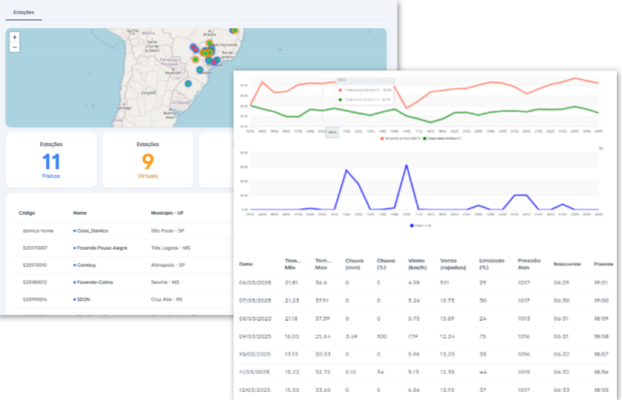Toggle the red max temperature legend series

pyautogui.click(x=384, y=138)
